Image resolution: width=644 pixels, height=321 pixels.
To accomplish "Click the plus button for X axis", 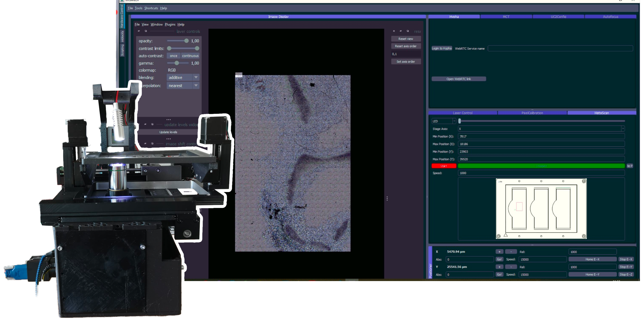I will [499, 252].
